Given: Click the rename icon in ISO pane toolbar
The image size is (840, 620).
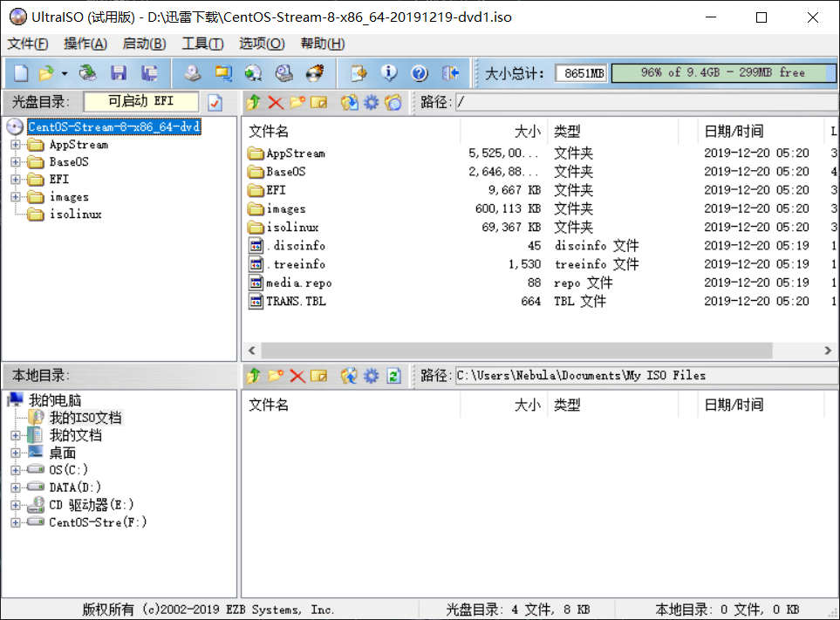Looking at the screenshot, I should point(318,102).
